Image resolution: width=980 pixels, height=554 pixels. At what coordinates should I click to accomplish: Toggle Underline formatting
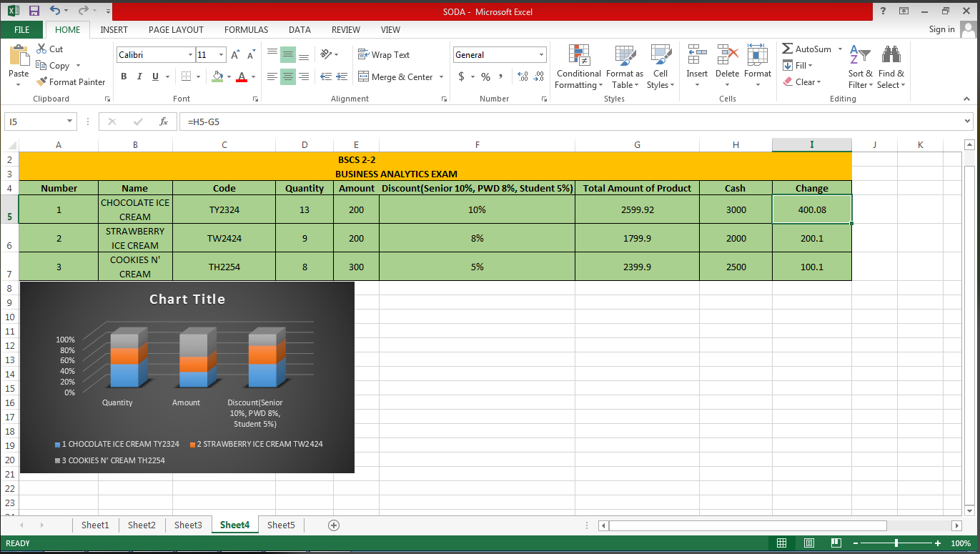[x=155, y=76]
